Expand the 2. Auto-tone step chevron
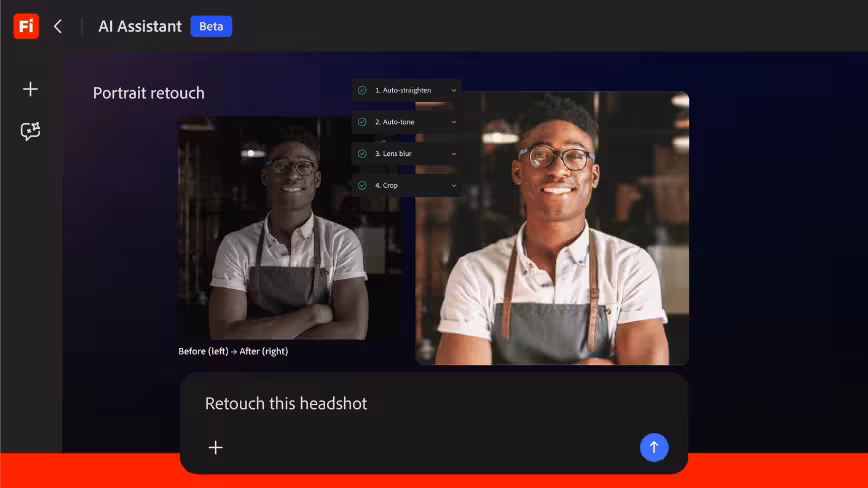This screenshot has height=488, width=868. coord(453,122)
